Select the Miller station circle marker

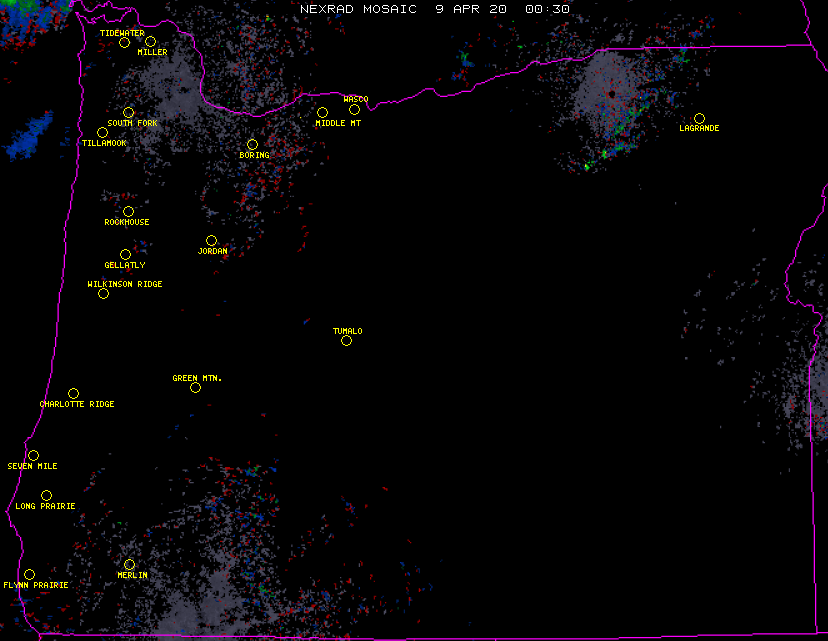tap(150, 41)
